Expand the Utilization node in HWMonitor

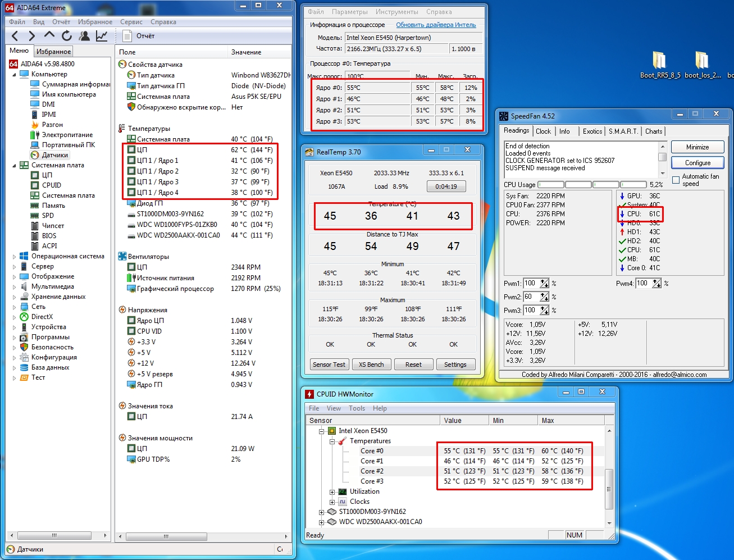point(332,492)
